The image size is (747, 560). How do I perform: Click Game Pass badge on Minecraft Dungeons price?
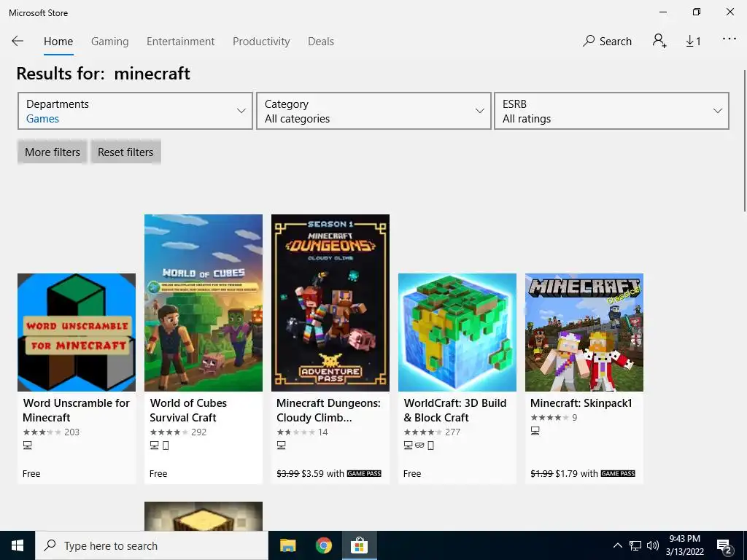coord(365,473)
